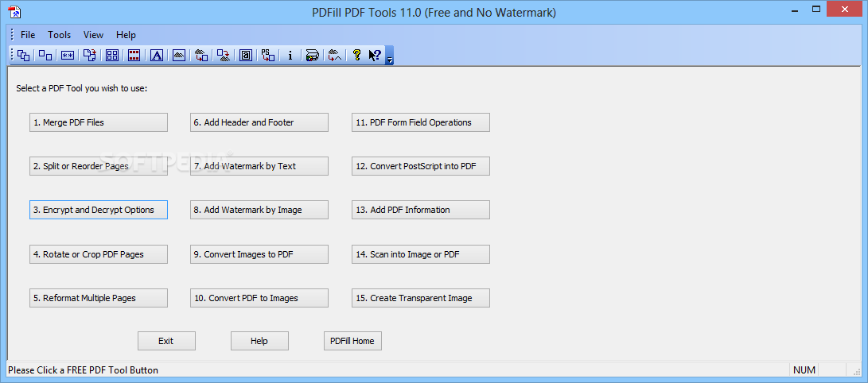Click the Merge PDF toolbar icon
The width and height of the screenshot is (868, 383).
(x=23, y=56)
